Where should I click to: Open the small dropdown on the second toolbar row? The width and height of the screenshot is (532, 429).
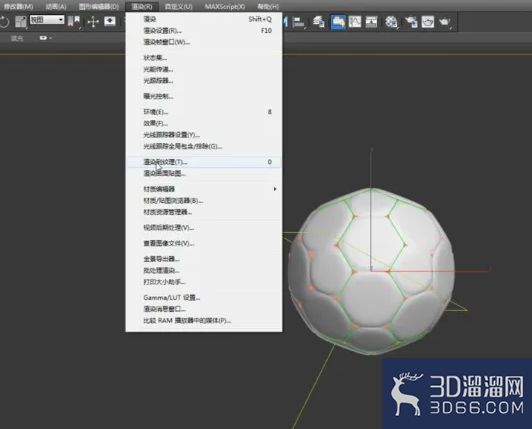click(45, 38)
